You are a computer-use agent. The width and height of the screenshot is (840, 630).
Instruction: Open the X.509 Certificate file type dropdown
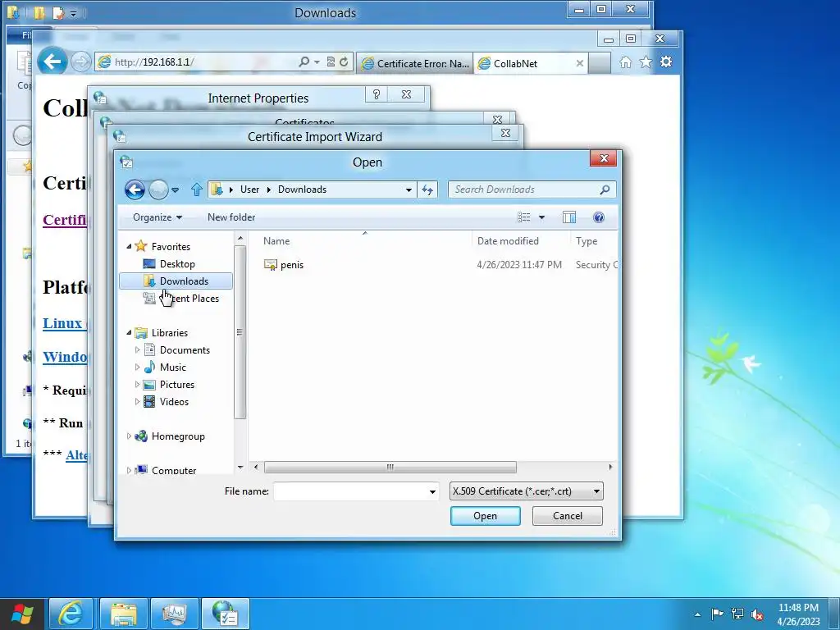click(527, 491)
